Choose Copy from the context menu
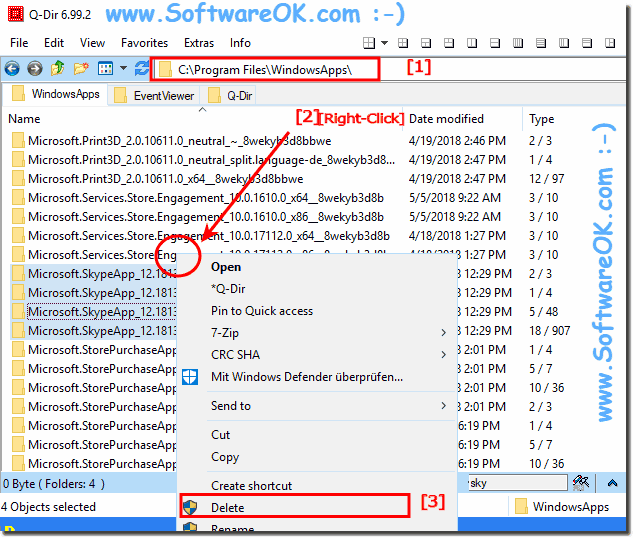This screenshot has height=538, width=633. pos(225,457)
